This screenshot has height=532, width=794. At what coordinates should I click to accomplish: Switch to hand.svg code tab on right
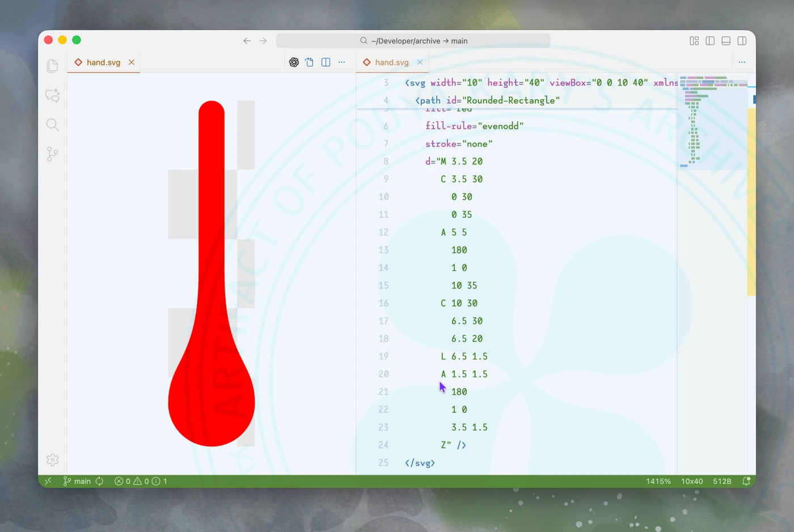point(391,62)
